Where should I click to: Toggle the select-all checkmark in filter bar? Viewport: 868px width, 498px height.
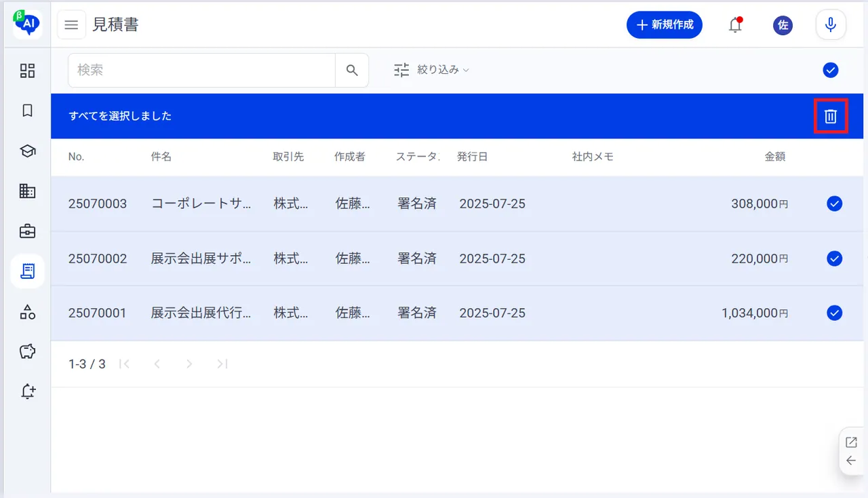click(x=831, y=70)
